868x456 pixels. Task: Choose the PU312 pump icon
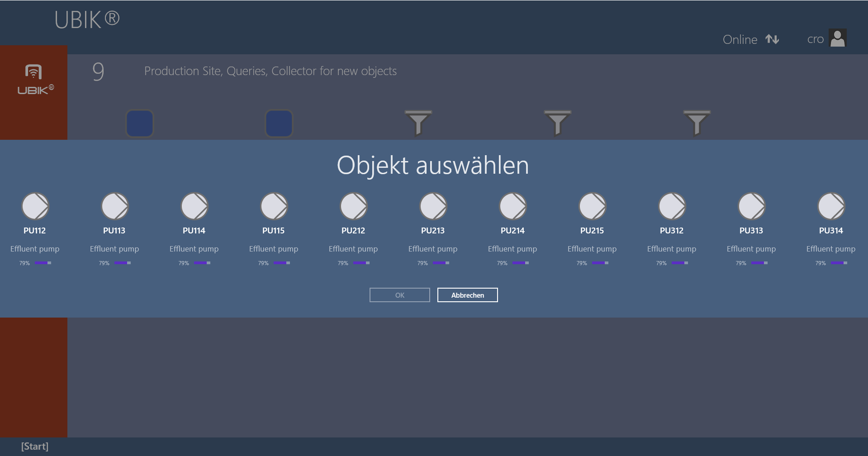pos(672,206)
